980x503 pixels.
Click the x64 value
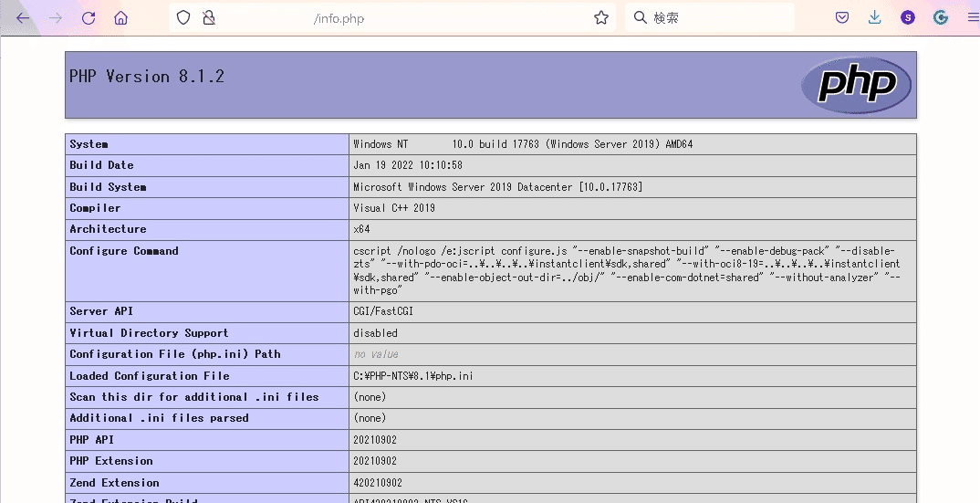tap(361, 229)
